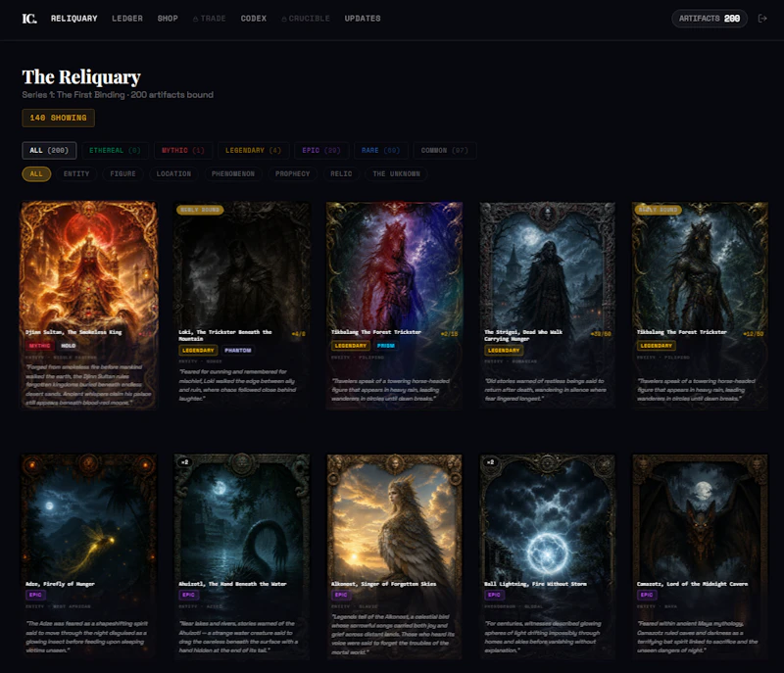Screen dimensions: 784x673
Task: Click the Tikbalang title with 12/50 count
Action: pos(681,332)
